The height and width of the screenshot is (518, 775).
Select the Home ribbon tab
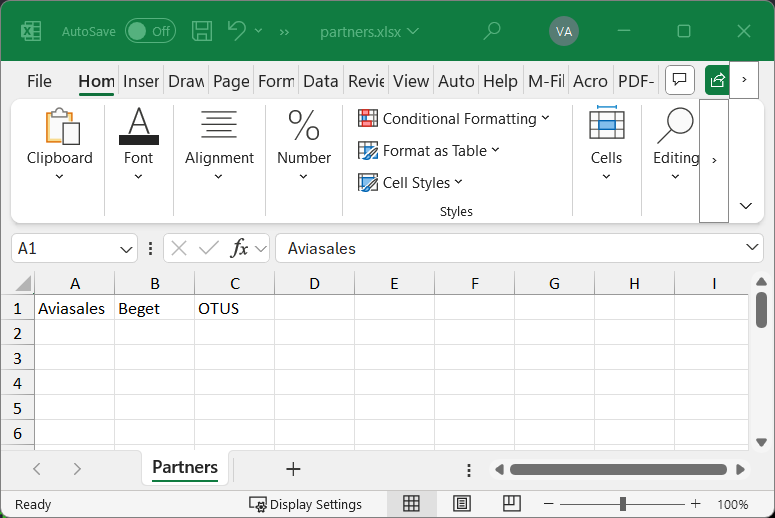[96, 81]
